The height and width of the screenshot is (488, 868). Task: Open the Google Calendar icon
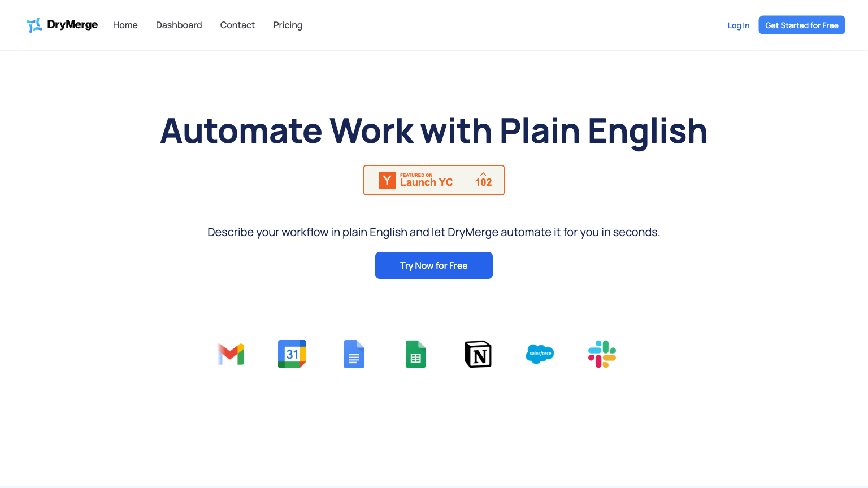coord(292,354)
